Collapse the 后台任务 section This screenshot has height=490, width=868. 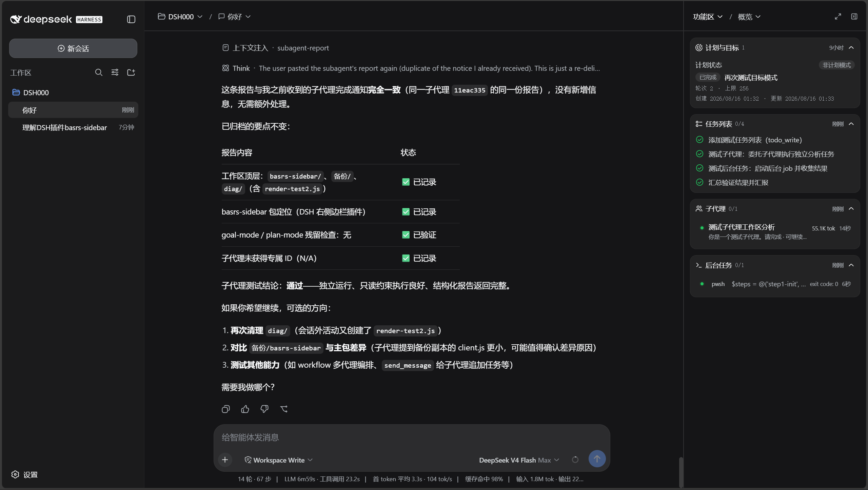[x=851, y=265]
